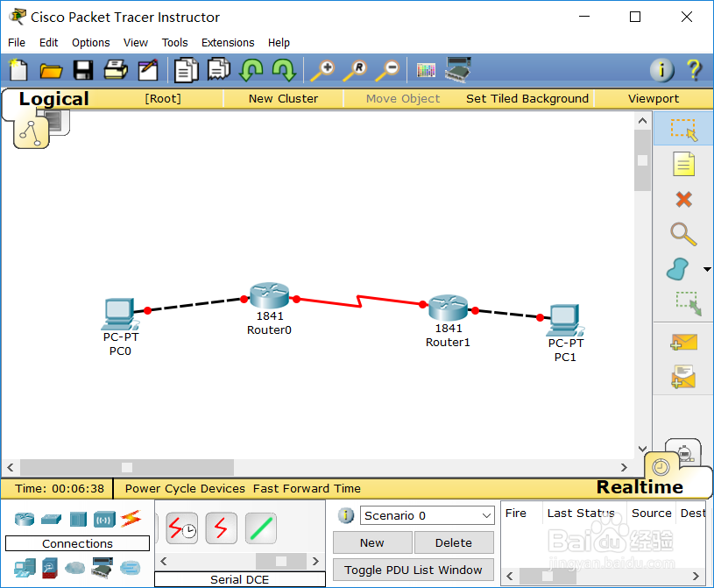Create a new file from the toolbar

tap(18, 70)
